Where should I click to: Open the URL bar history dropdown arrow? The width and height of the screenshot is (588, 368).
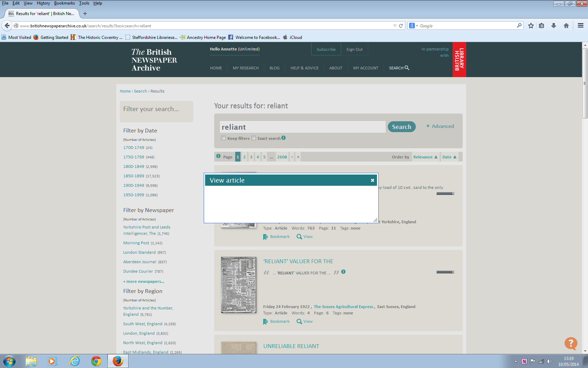coord(395,26)
